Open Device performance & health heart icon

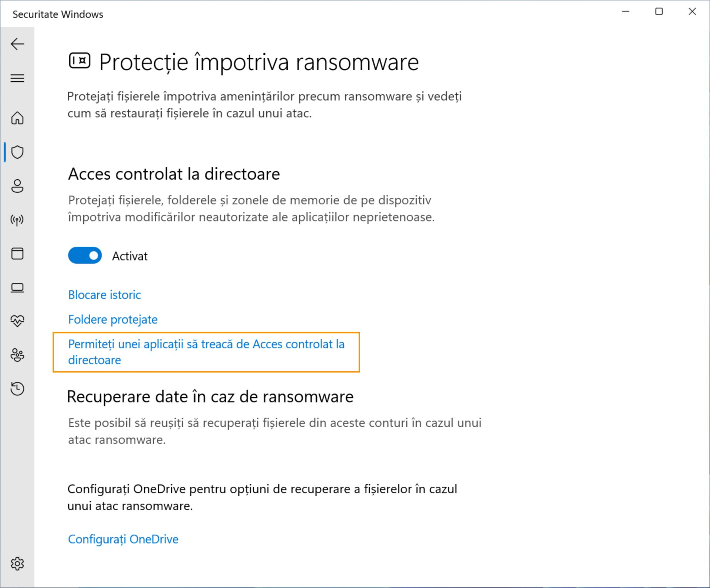(17, 321)
